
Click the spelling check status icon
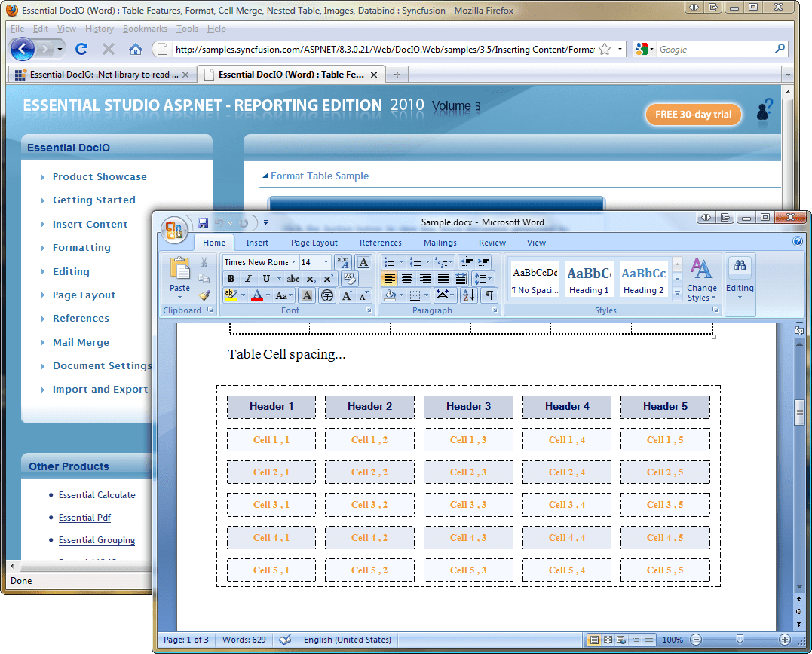(285, 640)
